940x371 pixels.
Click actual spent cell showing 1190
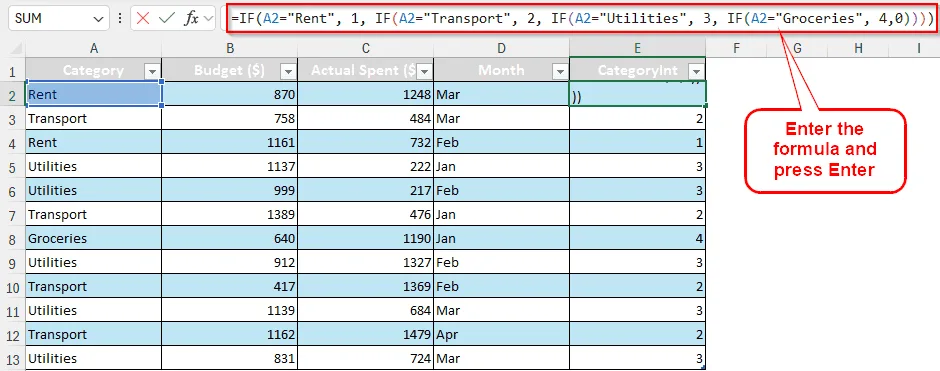tap(366, 238)
